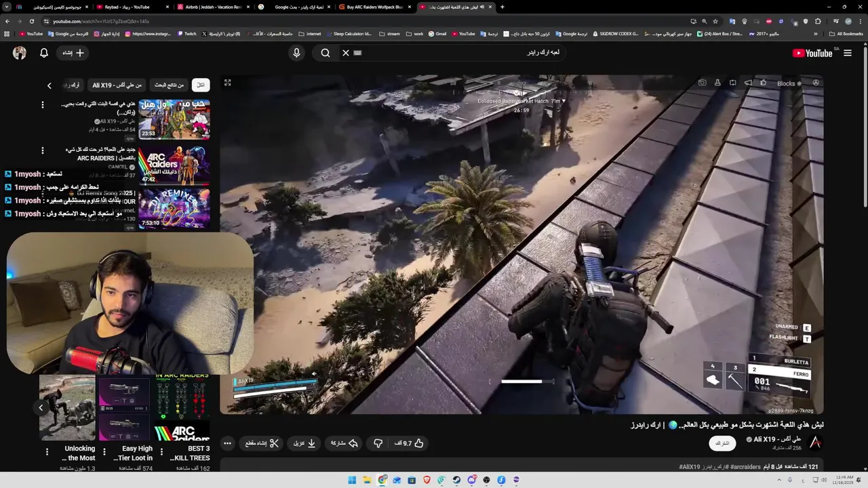Select the 'All' filter chip

(x=200, y=85)
